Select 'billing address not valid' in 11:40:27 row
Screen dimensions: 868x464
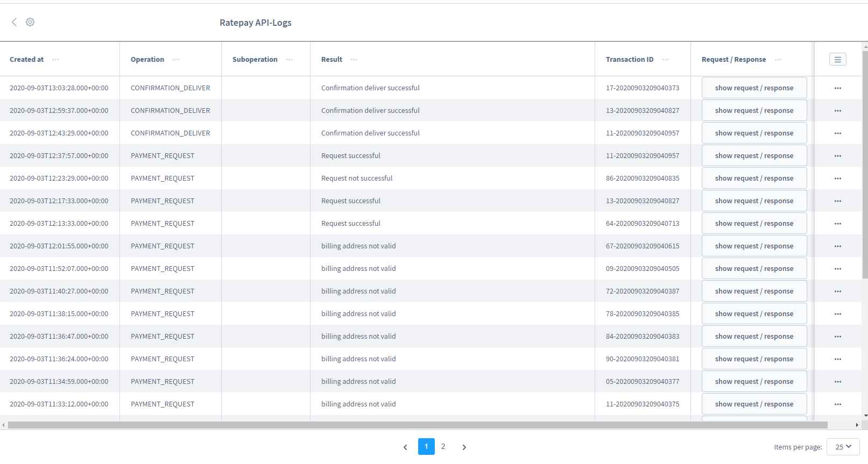point(358,291)
